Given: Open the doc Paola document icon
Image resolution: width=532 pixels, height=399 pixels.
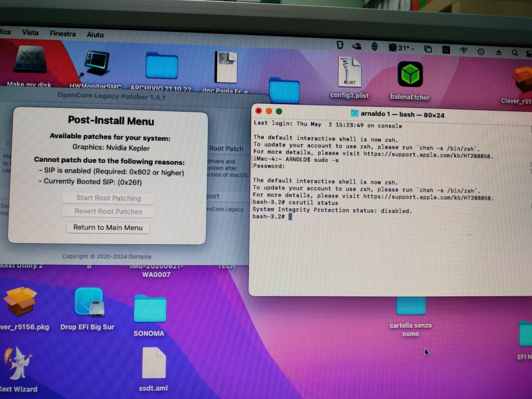Looking at the screenshot, I should point(226,67).
